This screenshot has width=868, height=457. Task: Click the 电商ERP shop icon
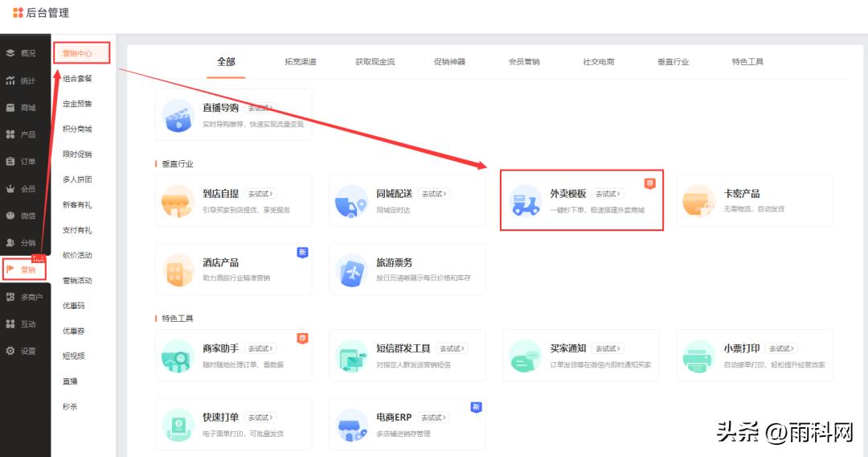(x=351, y=426)
